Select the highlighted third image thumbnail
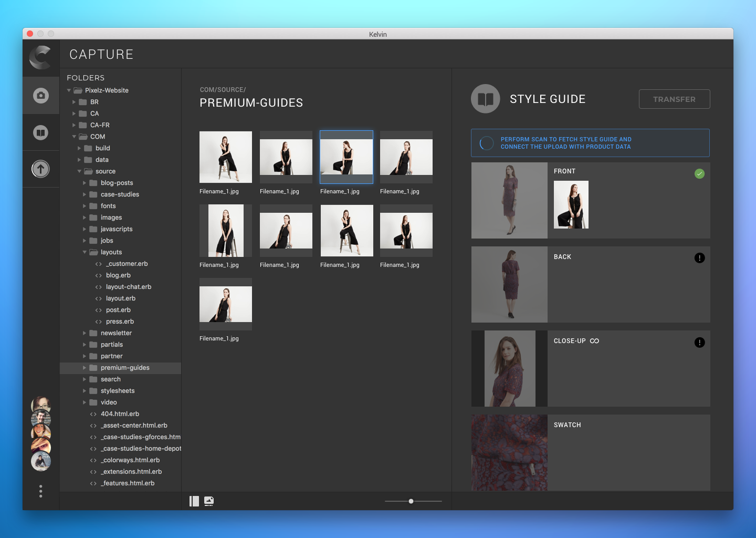756x538 pixels. [x=346, y=157]
